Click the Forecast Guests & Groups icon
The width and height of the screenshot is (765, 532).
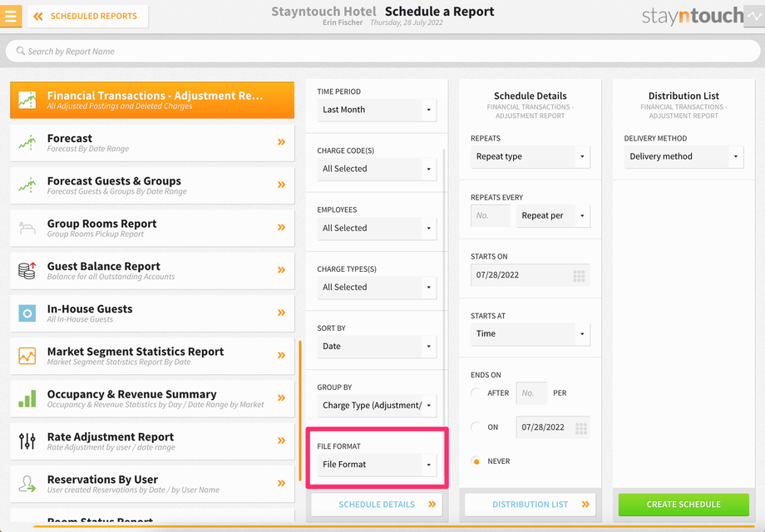27,185
